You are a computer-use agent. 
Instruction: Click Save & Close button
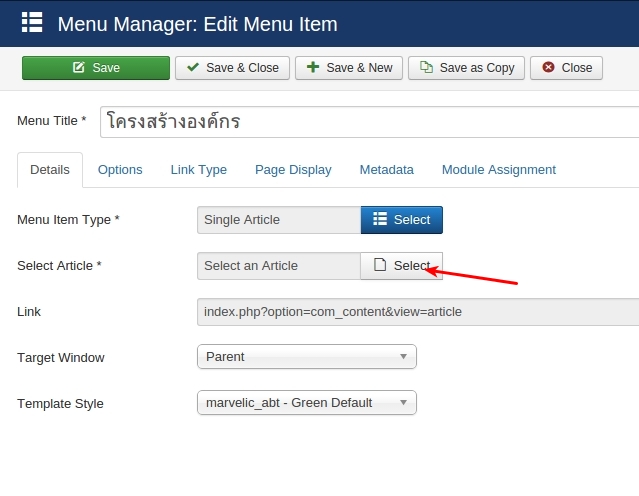(232, 68)
